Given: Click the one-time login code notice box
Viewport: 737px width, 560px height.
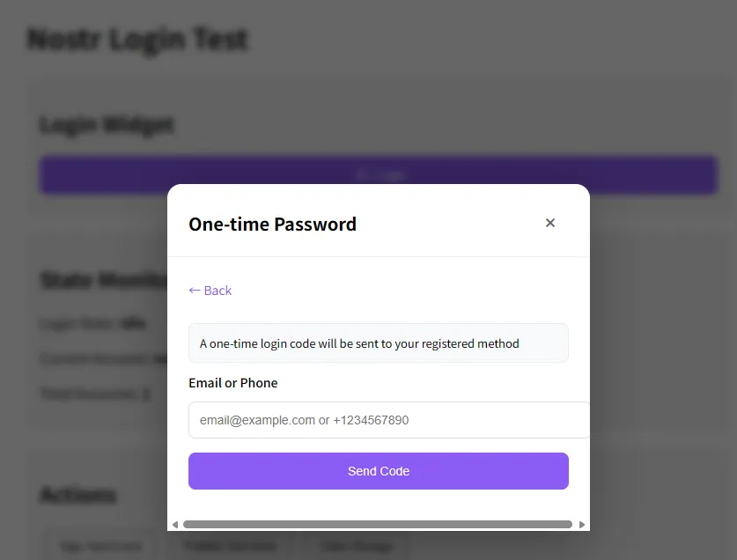Looking at the screenshot, I should coord(378,343).
